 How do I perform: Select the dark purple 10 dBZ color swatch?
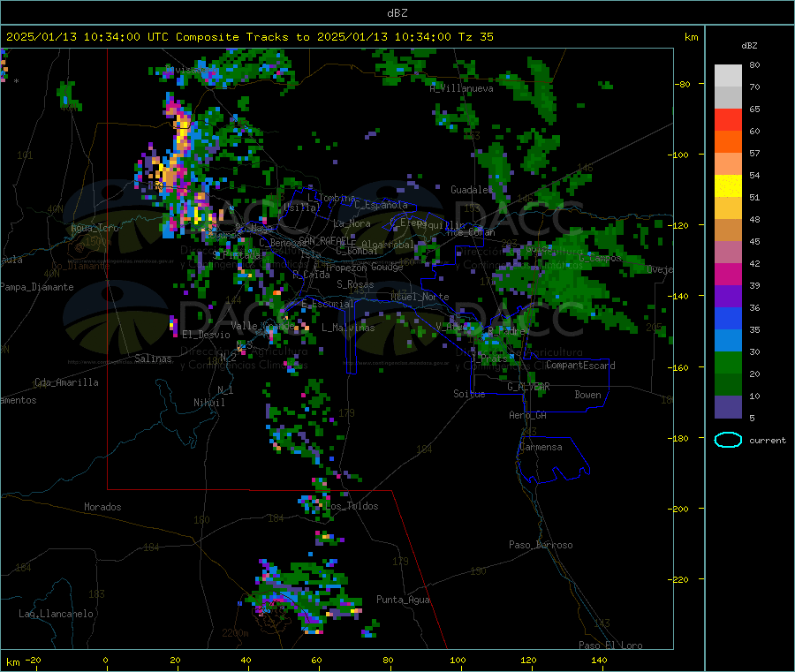tap(728, 407)
